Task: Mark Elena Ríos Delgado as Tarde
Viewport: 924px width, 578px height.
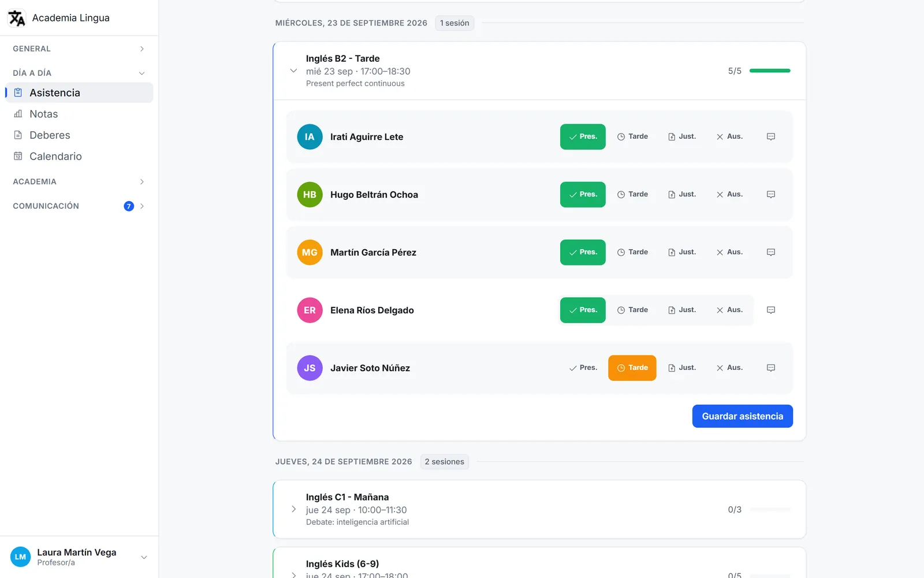Action: point(632,310)
